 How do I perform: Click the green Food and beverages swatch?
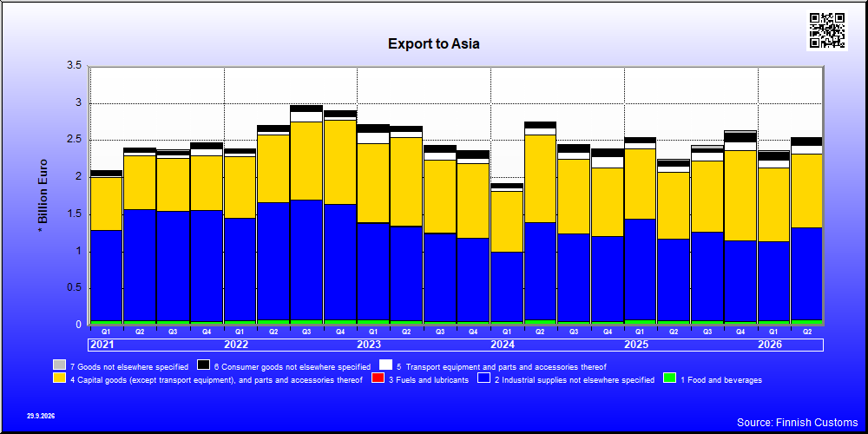point(669,378)
